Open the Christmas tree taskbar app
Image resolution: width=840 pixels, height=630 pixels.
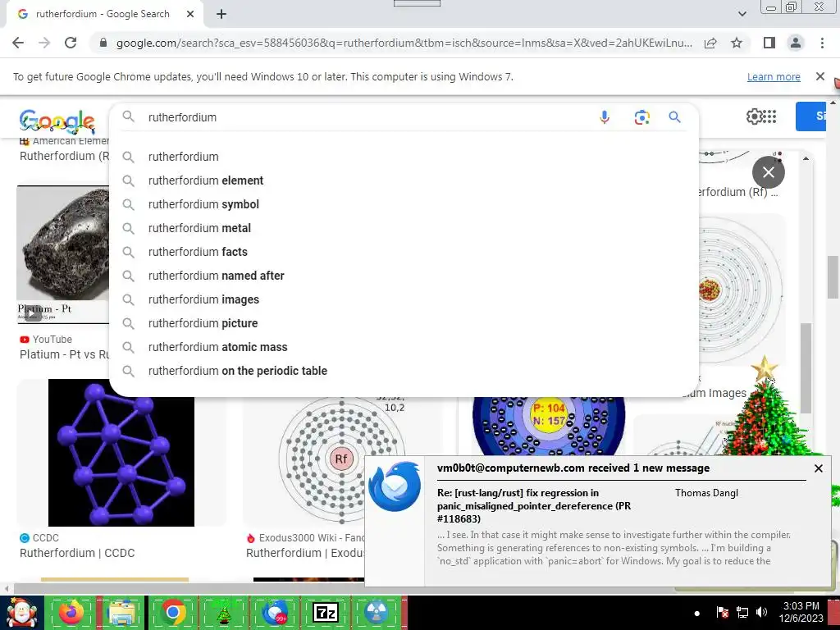click(223, 614)
